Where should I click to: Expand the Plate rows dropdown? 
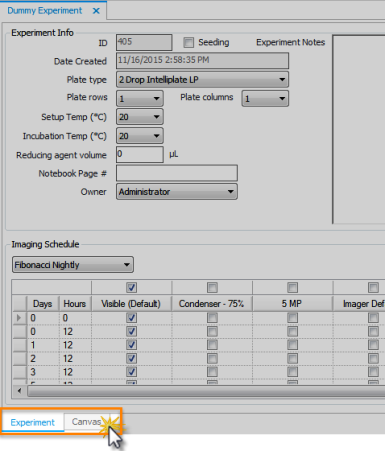pyautogui.click(x=140, y=99)
